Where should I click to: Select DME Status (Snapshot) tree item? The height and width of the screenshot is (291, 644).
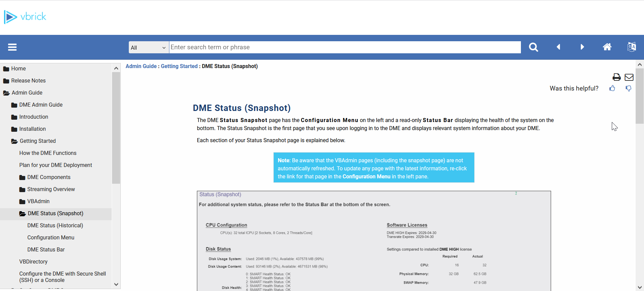coord(55,213)
